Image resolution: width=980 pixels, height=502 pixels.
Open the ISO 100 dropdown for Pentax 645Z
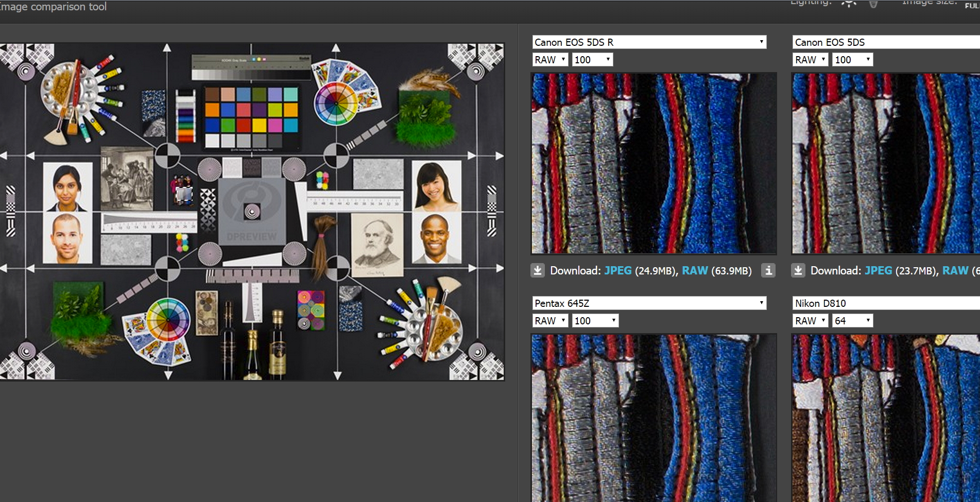(x=595, y=321)
